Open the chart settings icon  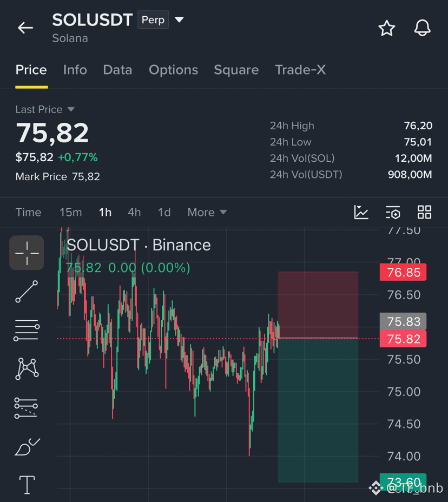click(393, 212)
